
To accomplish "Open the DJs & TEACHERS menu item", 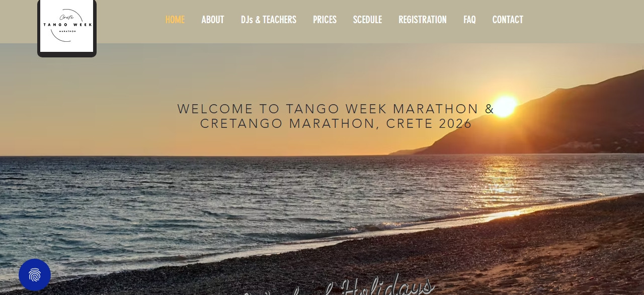I will tap(269, 20).
